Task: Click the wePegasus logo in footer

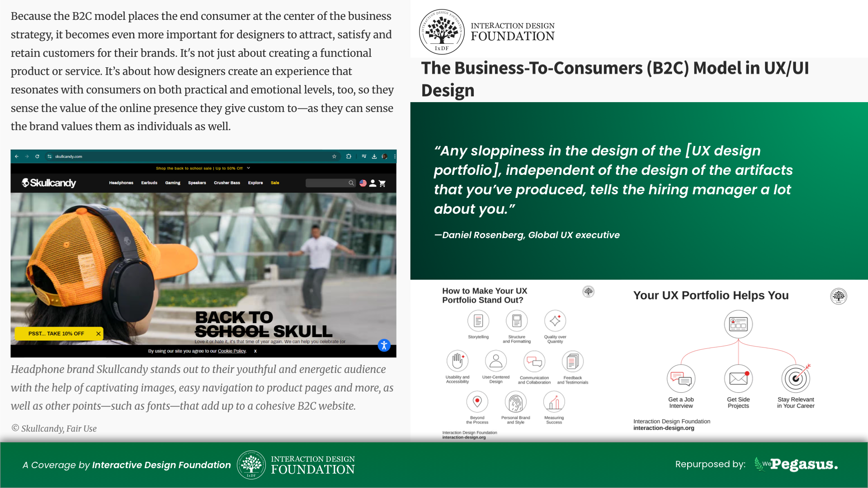Action: coord(796,464)
